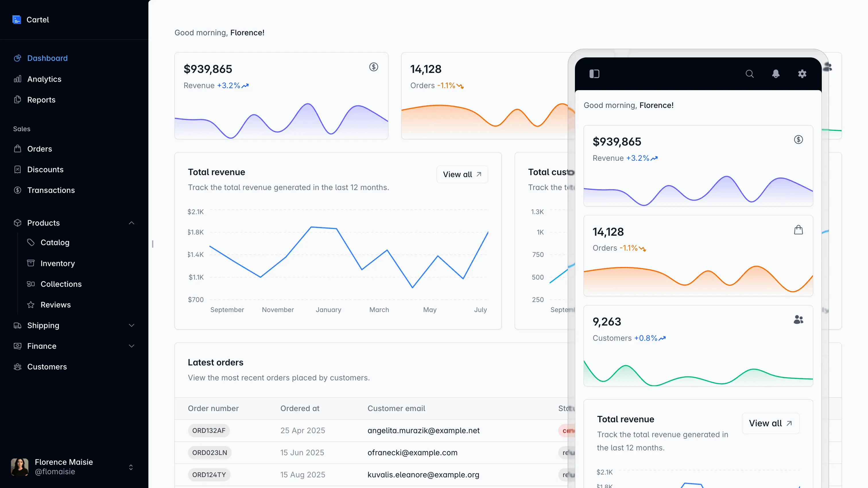The height and width of the screenshot is (488, 868).
Task: Click the Analytics bar-chart icon
Action: [x=18, y=79]
